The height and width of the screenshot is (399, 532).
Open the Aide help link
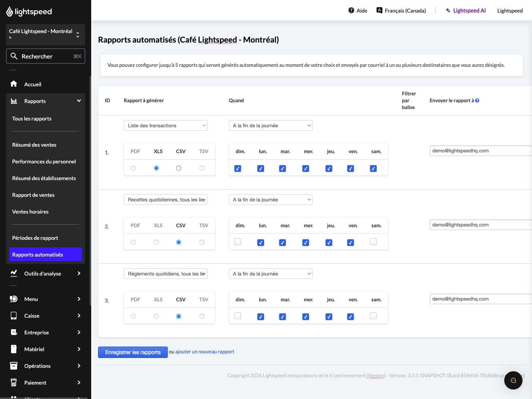pyautogui.click(x=358, y=11)
